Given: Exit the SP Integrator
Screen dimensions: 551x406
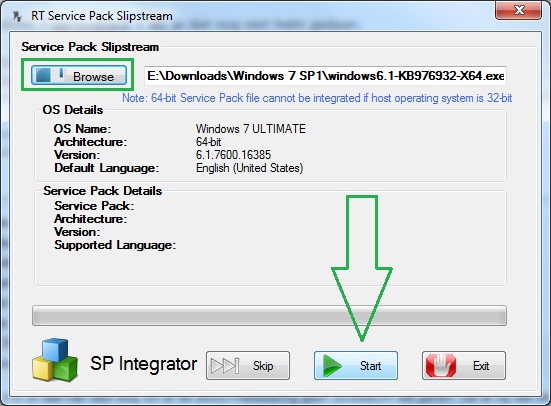Looking at the screenshot, I should coord(464,366).
